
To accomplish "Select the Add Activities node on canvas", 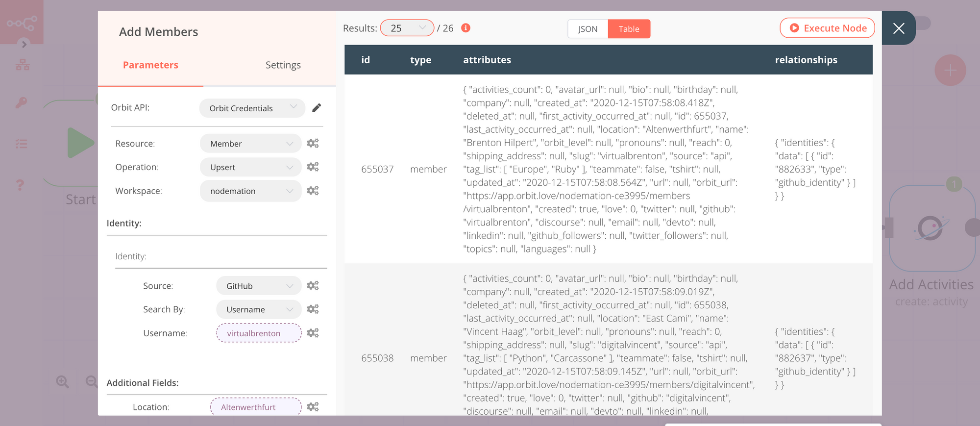I will [x=932, y=228].
